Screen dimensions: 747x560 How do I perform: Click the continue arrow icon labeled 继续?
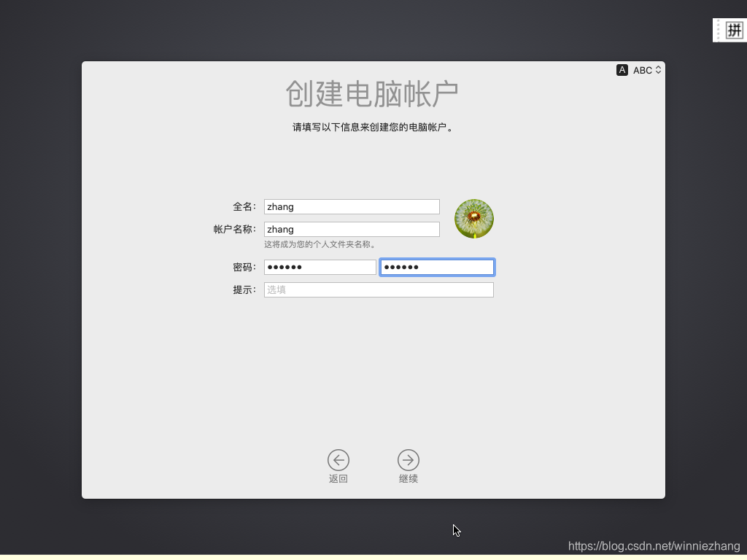click(x=409, y=460)
